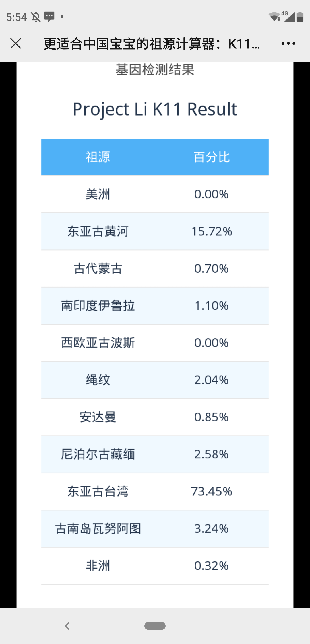
Task: Open the three-dot more options menu
Action: coord(288,44)
